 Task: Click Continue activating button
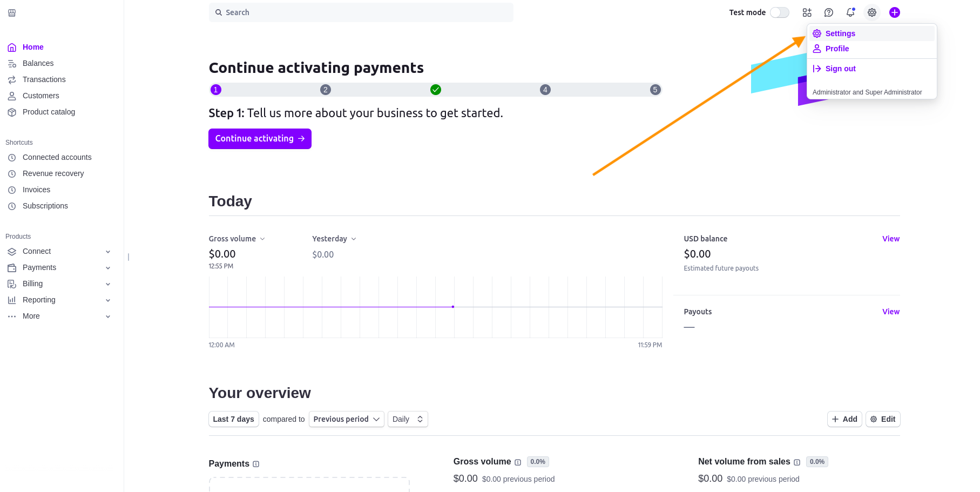[x=260, y=139]
